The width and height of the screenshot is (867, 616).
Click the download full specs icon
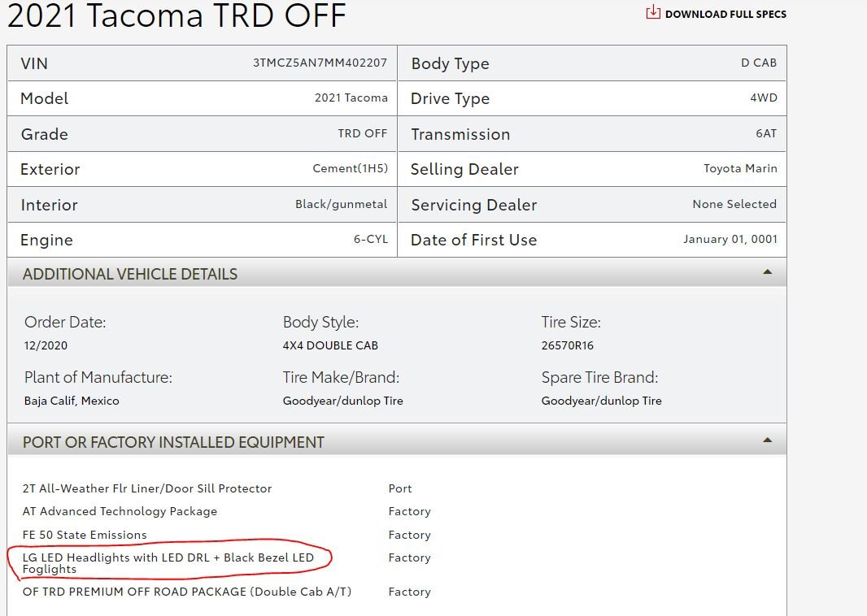652,12
